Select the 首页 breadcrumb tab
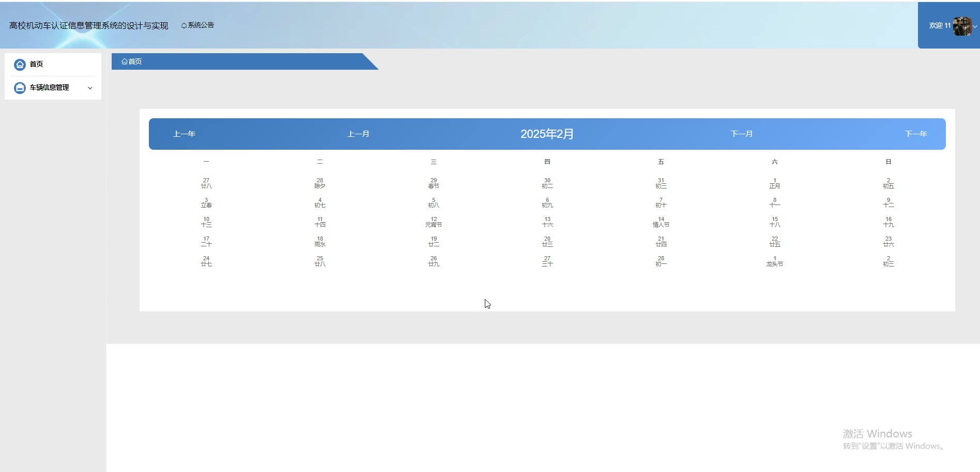Screen dimensions: 980x472 pos(132,61)
